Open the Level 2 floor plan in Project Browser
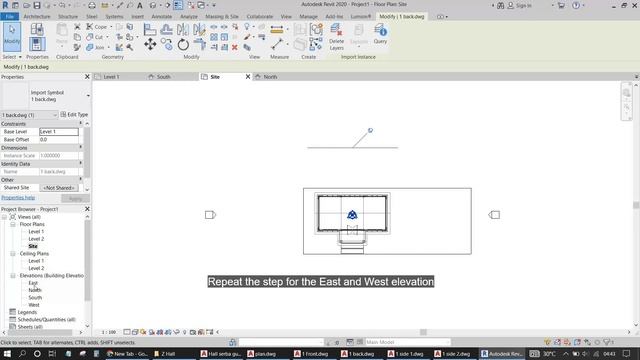The image size is (640, 360). (36, 239)
